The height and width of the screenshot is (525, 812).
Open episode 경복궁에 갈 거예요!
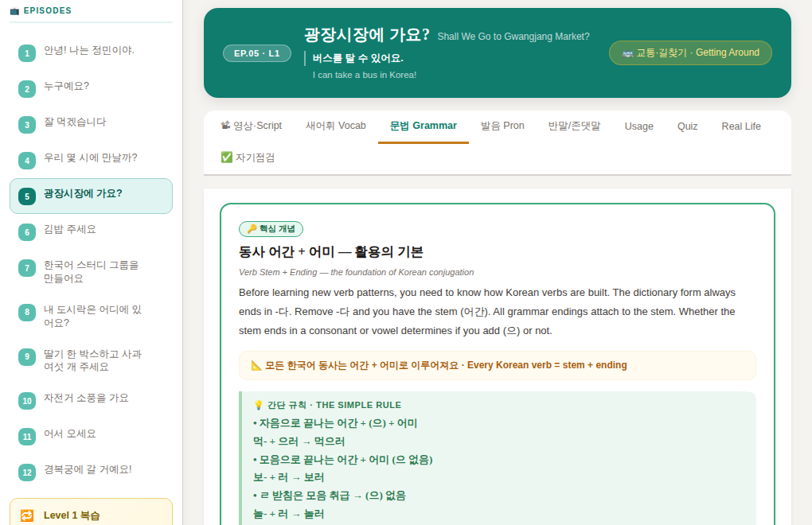click(x=91, y=472)
